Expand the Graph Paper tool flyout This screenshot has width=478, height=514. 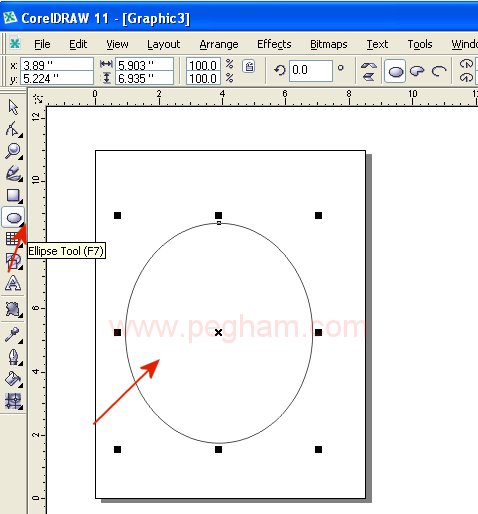point(21,246)
